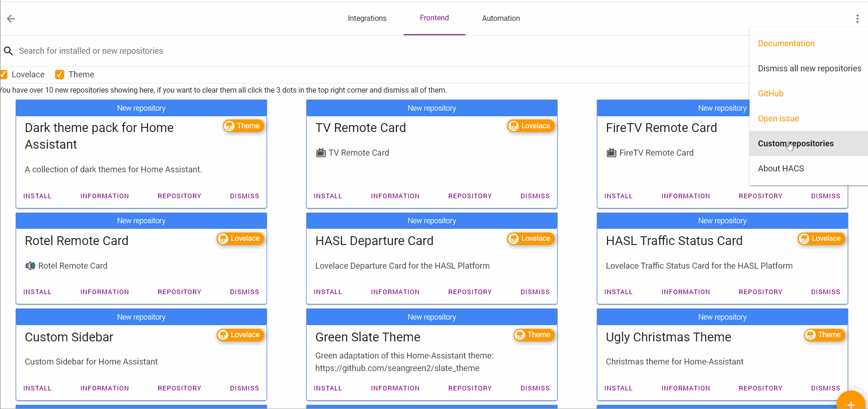The width and height of the screenshot is (868, 409).
Task: Install Rotel Remote Card
Action: [37, 292]
